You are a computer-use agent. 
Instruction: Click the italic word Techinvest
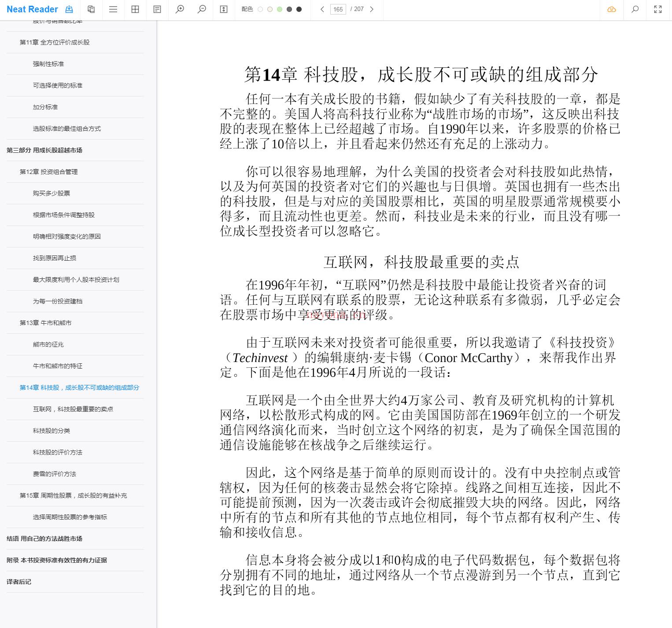click(x=260, y=358)
